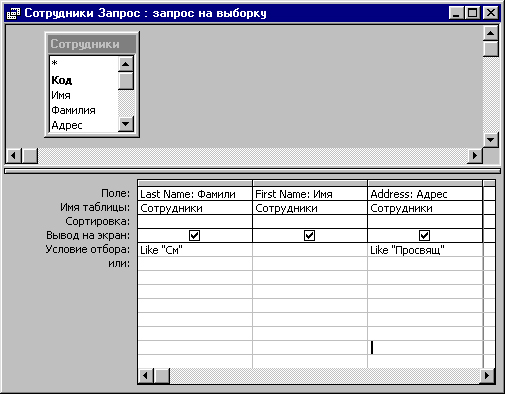Click the Сотрудники table cell under Last Name

point(195,208)
